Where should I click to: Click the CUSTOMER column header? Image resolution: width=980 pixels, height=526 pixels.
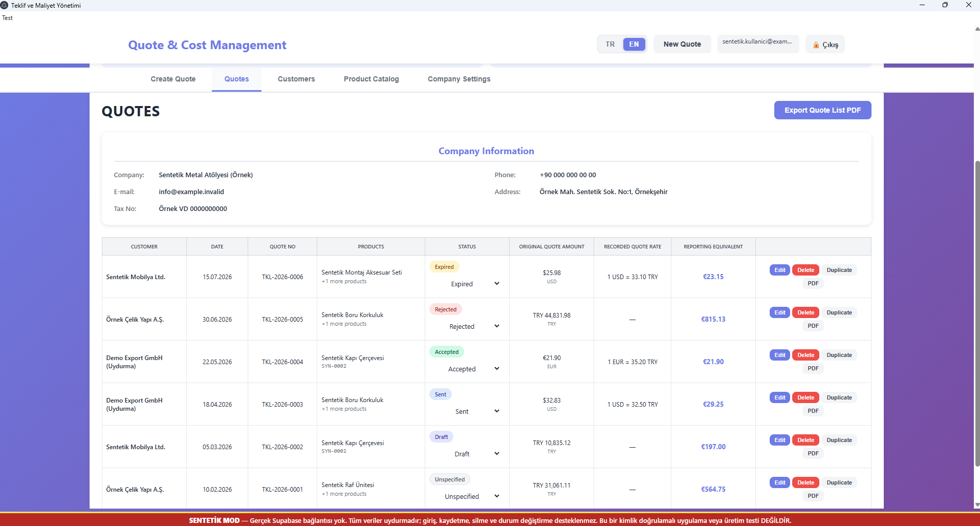144,247
